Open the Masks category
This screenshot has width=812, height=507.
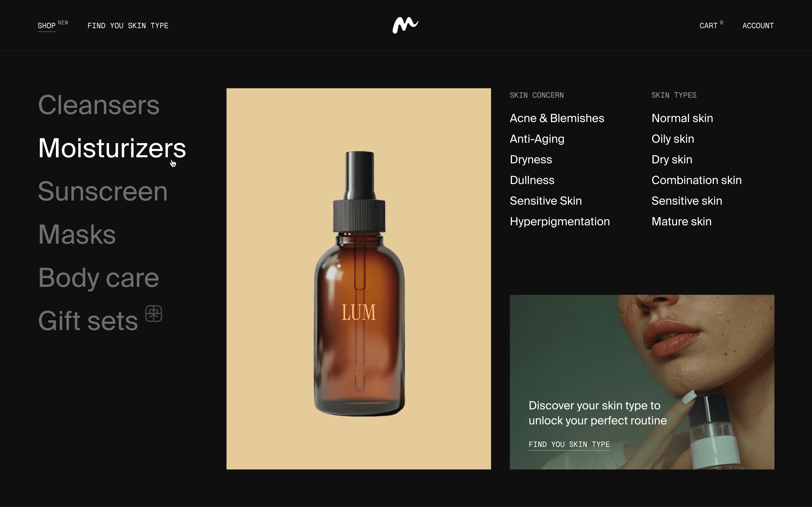77,234
